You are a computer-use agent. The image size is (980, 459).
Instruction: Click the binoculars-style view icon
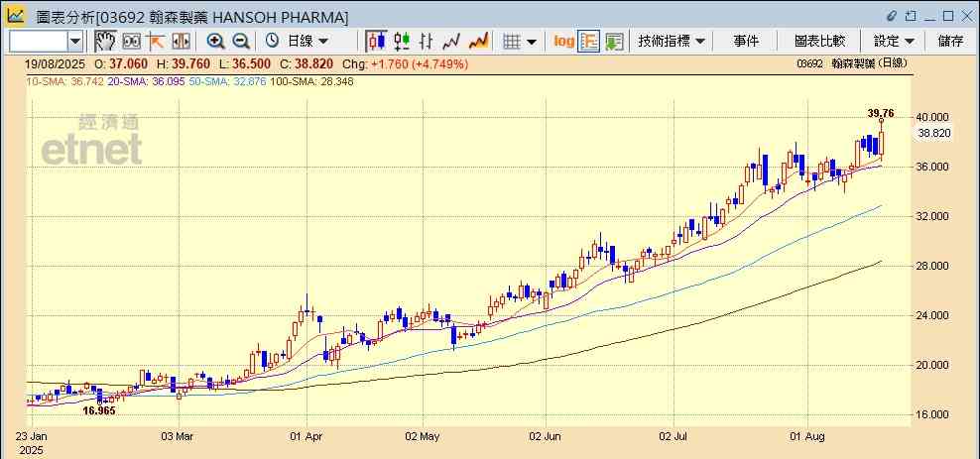click(131, 42)
